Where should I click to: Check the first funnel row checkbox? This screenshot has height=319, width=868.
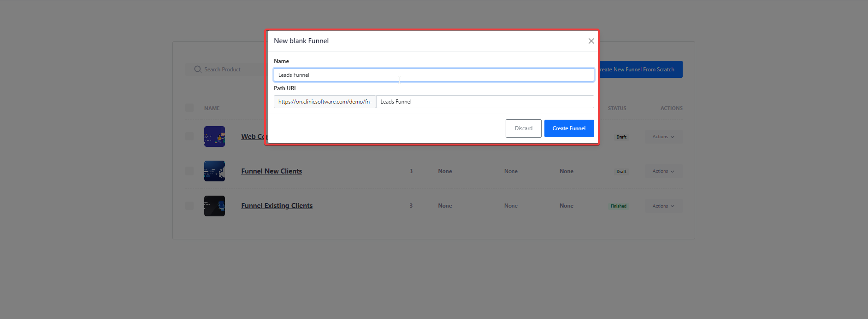pyautogui.click(x=189, y=136)
